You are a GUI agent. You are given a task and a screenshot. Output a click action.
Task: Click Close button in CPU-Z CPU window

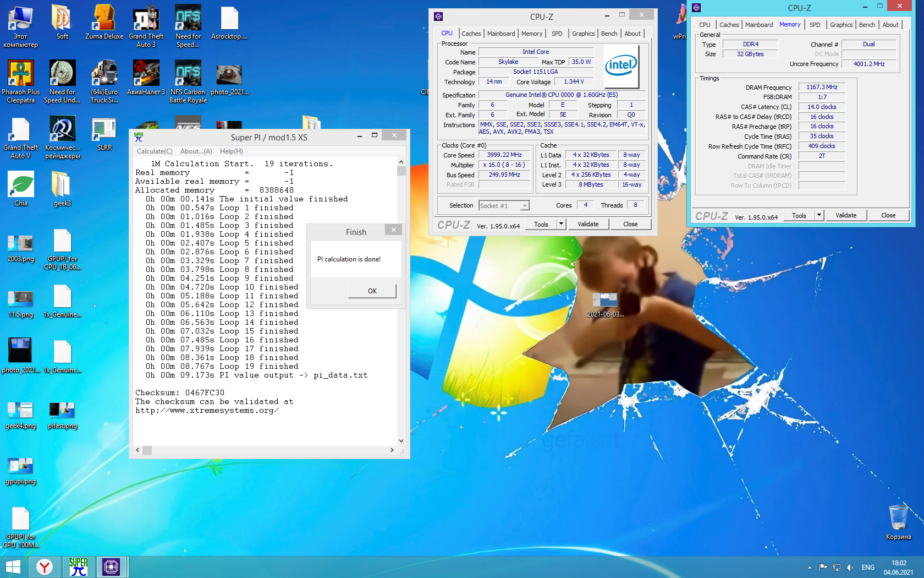click(630, 224)
